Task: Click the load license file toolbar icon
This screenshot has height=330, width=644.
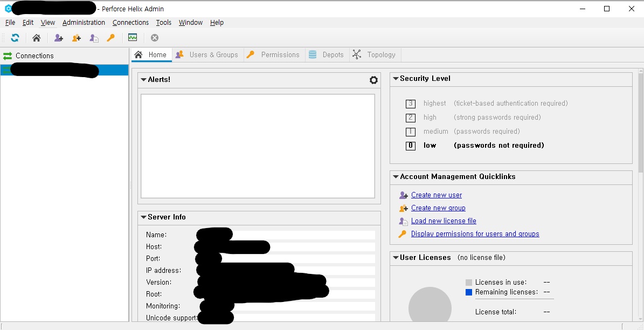Action: pos(94,38)
